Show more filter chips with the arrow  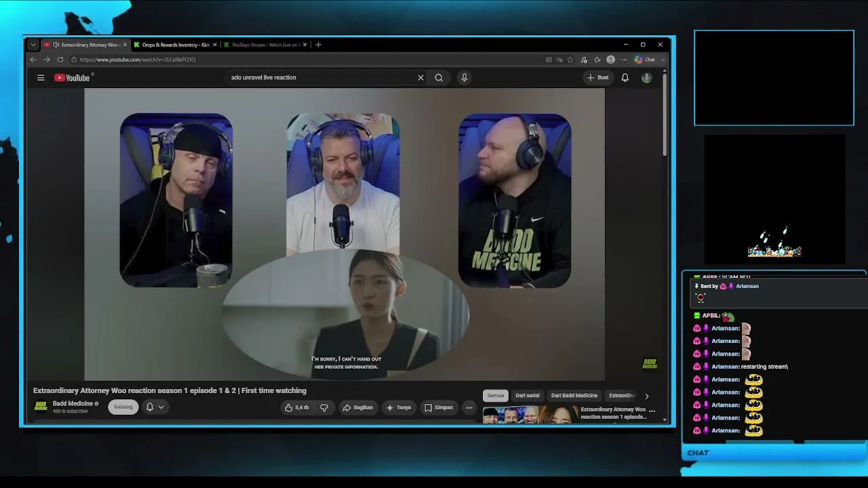point(646,396)
